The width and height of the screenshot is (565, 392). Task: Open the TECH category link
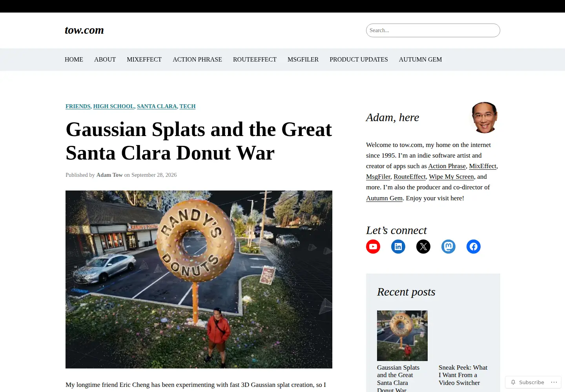pos(188,106)
